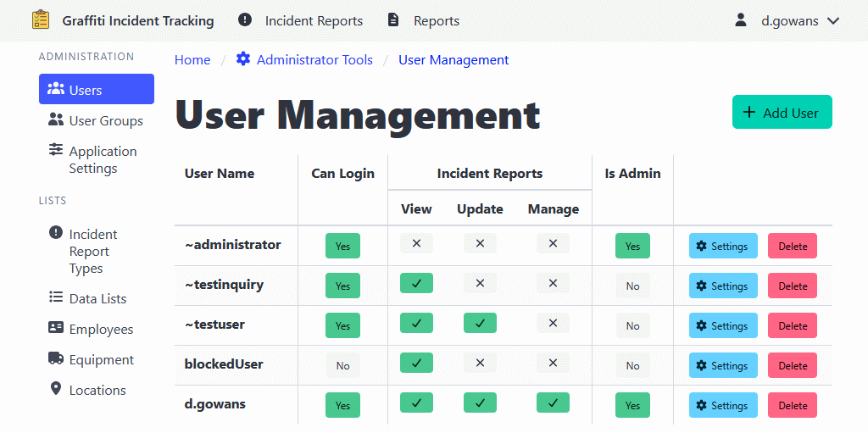This screenshot has height=433, width=868.
Task: Toggle Manage permission for d.gowans
Action: pos(553,402)
